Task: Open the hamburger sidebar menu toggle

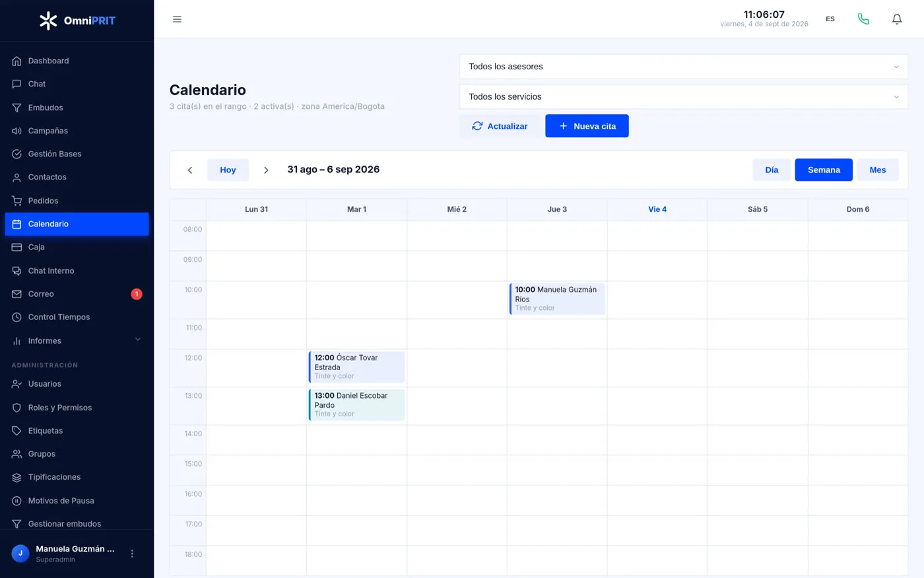Action: tap(177, 19)
